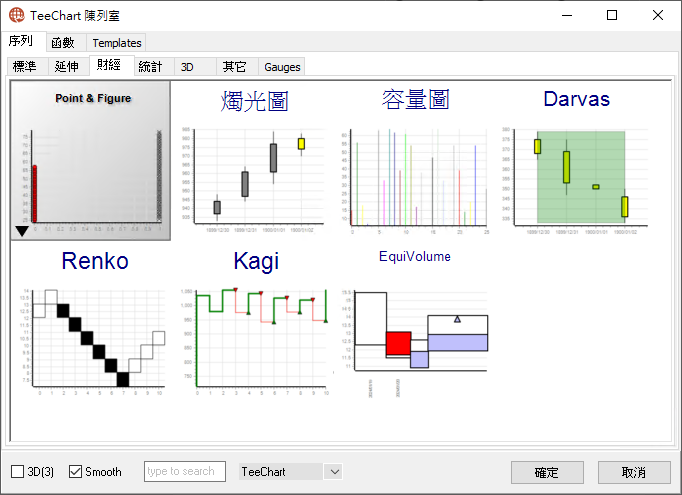The image size is (682, 495).
Task: Confirm with the 確定 button
Action: [547, 472]
